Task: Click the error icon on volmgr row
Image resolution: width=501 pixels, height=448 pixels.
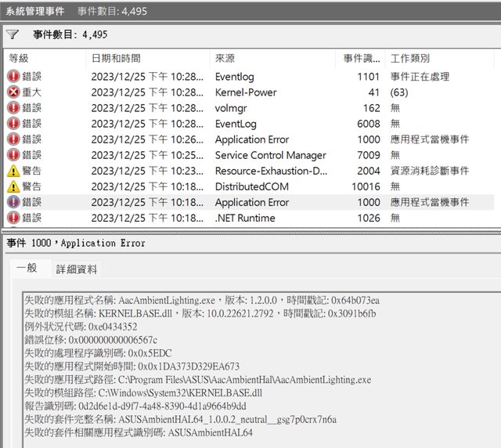Action: (13, 108)
